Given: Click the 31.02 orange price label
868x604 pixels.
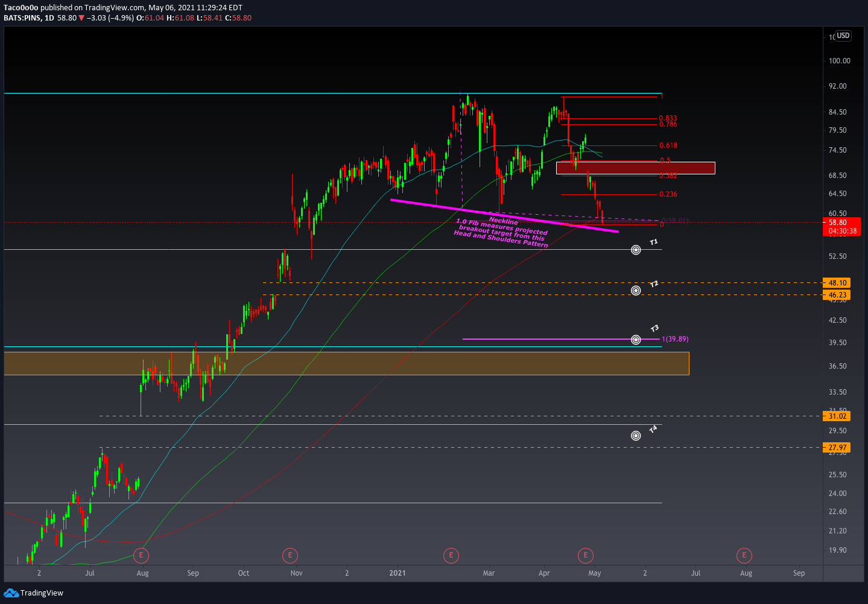Looking at the screenshot, I should pyautogui.click(x=837, y=416).
